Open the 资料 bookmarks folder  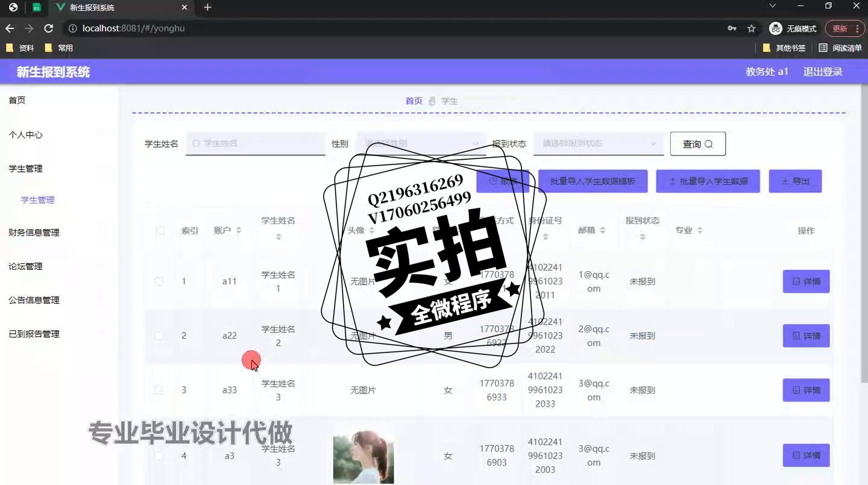pyautogui.click(x=20, y=48)
